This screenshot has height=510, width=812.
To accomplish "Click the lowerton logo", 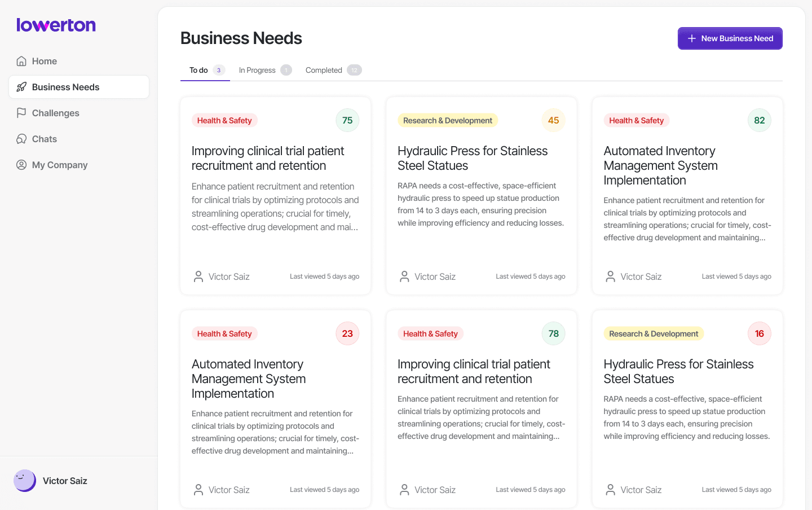I will 56,25.
